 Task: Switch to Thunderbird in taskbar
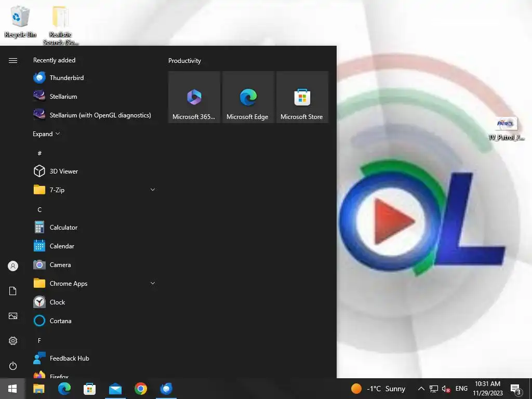[166, 389]
